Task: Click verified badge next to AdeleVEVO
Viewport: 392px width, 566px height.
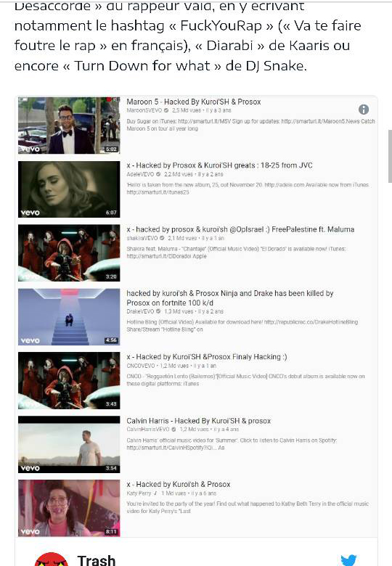Action: [x=158, y=174]
